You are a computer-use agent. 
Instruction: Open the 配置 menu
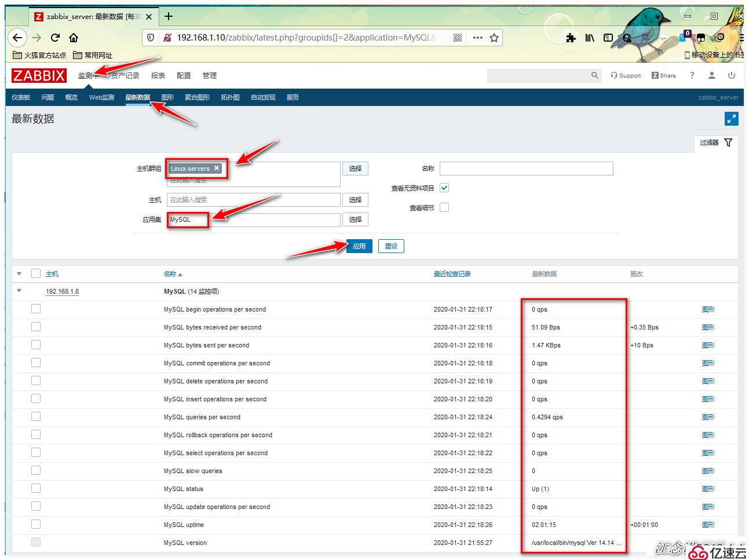click(x=184, y=76)
